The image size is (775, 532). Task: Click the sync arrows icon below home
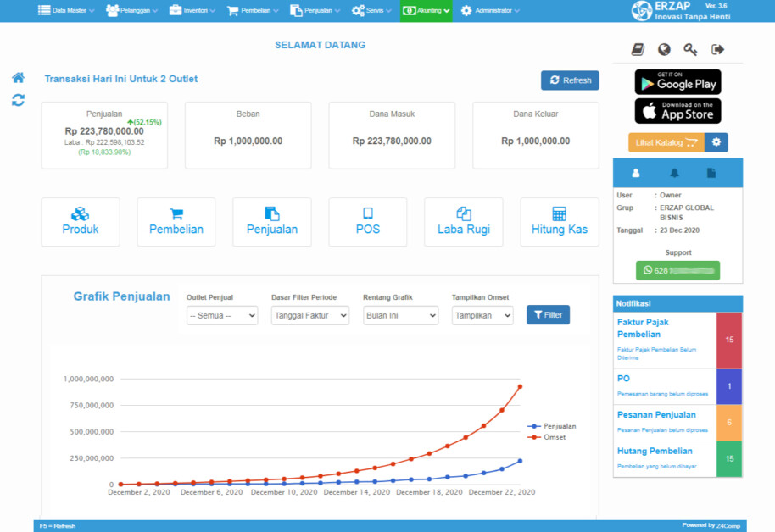(18, 100)
